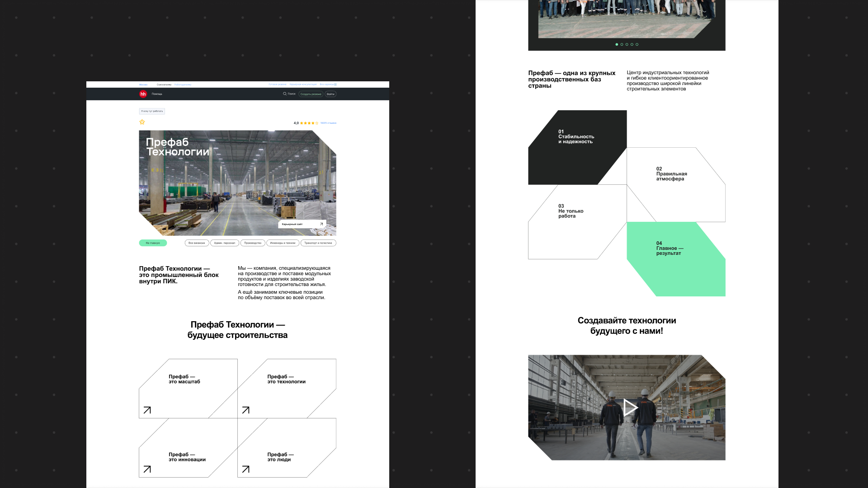Click text А ещё занимаем ключевые позиции
Image resolution: width=868 pixels, height=488 pixels.
pos(281,295)
